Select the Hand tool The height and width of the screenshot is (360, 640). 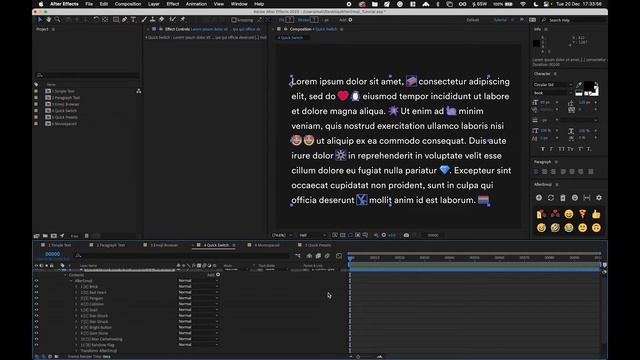click(49, 20)
